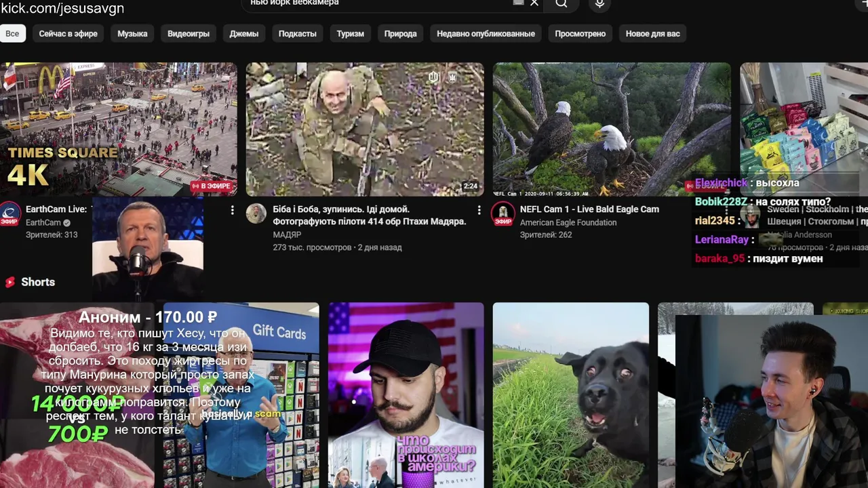This screenshot has height=488, width=868.
Task: Open the on-screen keyboard icon in the search box
Action: point(519,3)
